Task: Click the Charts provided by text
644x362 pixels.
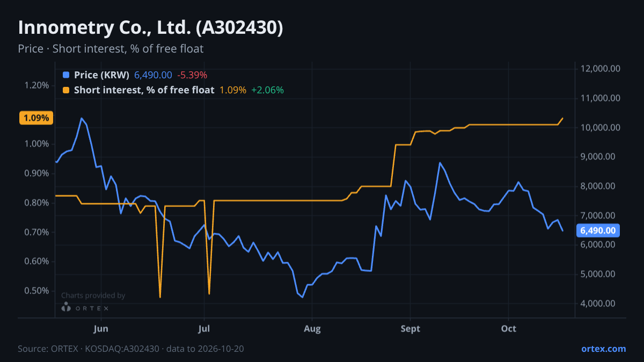Action: tap(93, 295)
